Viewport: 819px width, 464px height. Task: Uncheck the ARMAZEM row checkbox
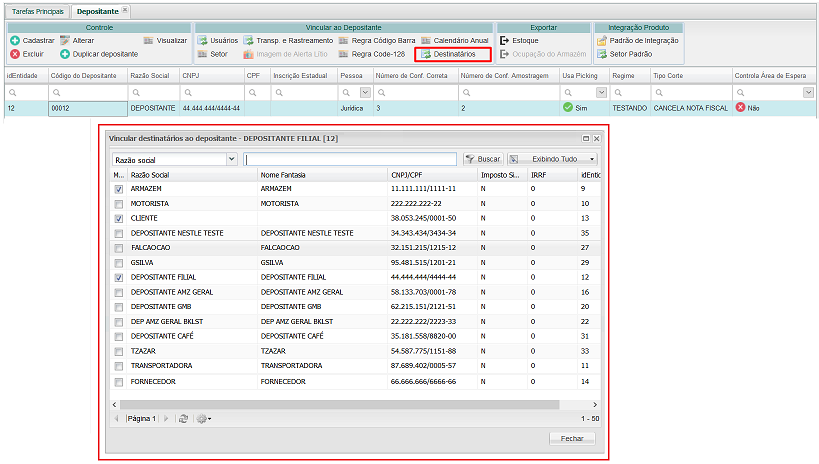pos(120,188)
